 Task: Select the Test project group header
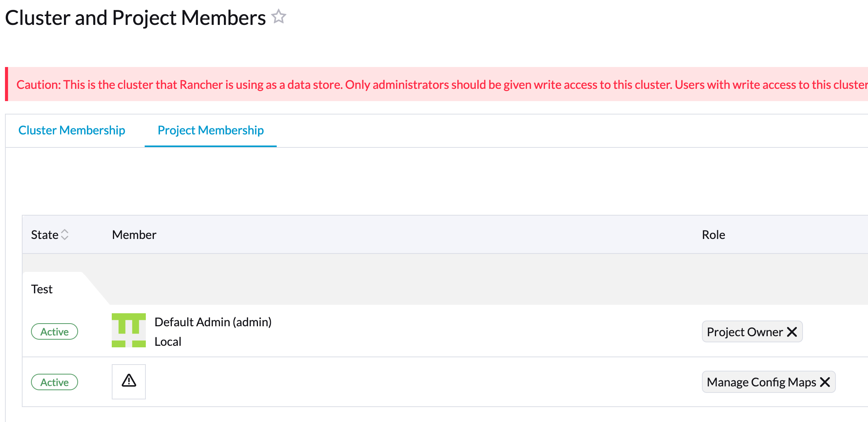[42, 289]
